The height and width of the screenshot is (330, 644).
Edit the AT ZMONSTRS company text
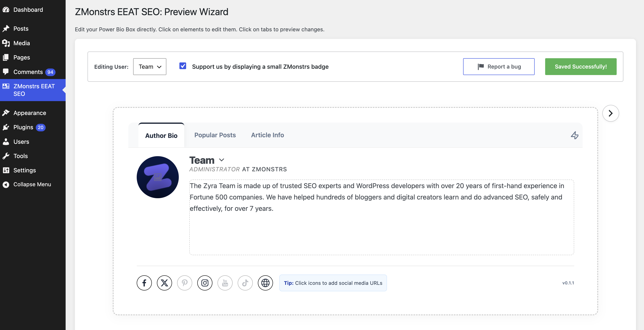click(265, 169)
